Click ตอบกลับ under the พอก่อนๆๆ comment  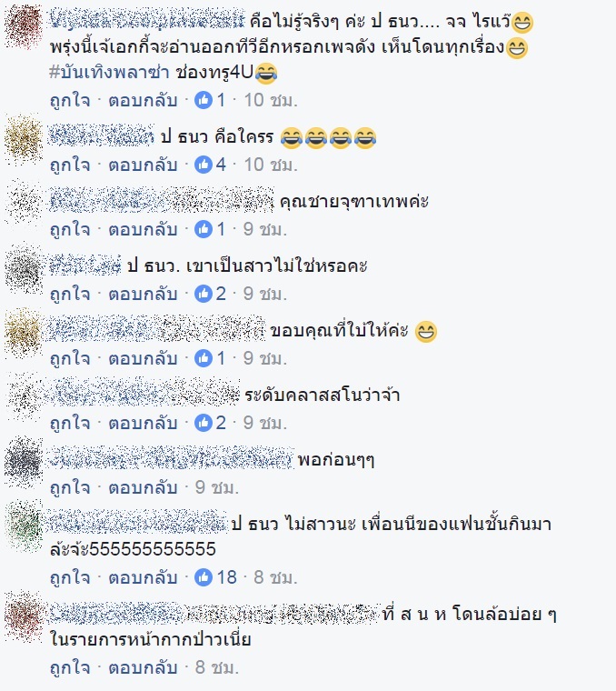(x=143, y=487)
